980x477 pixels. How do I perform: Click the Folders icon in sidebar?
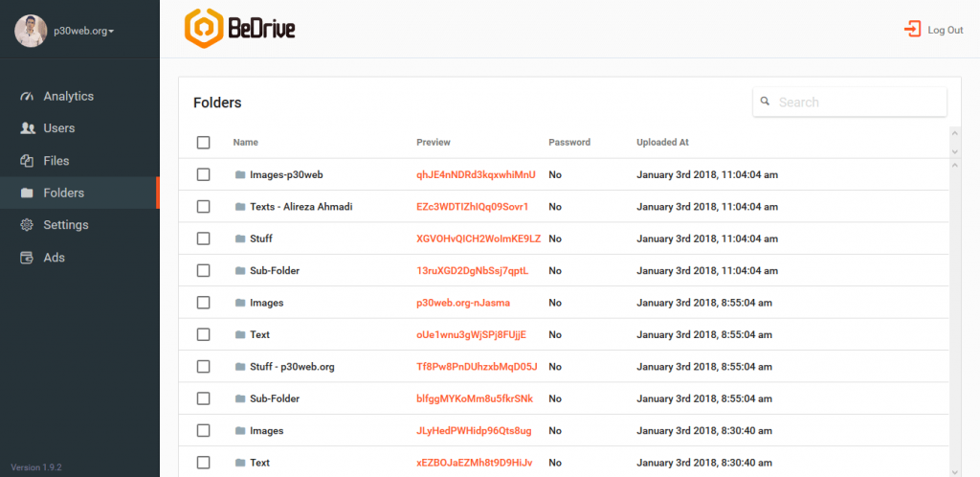27,193
